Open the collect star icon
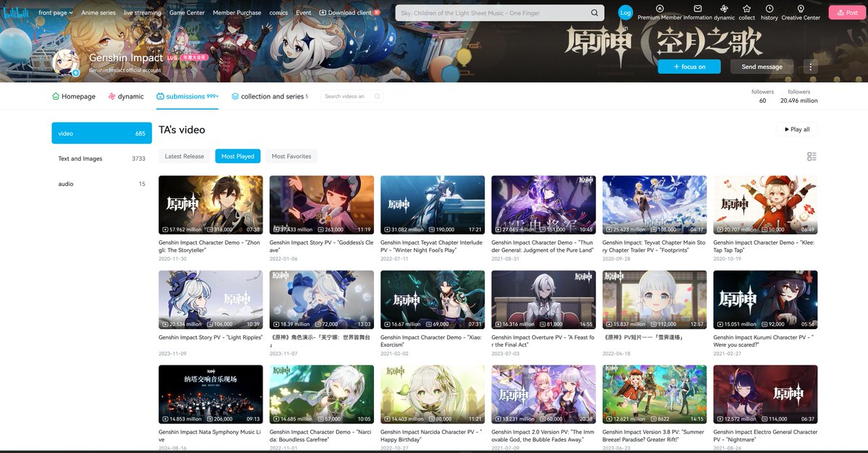Screen dimensions: 868x453 tap(746, 9)
